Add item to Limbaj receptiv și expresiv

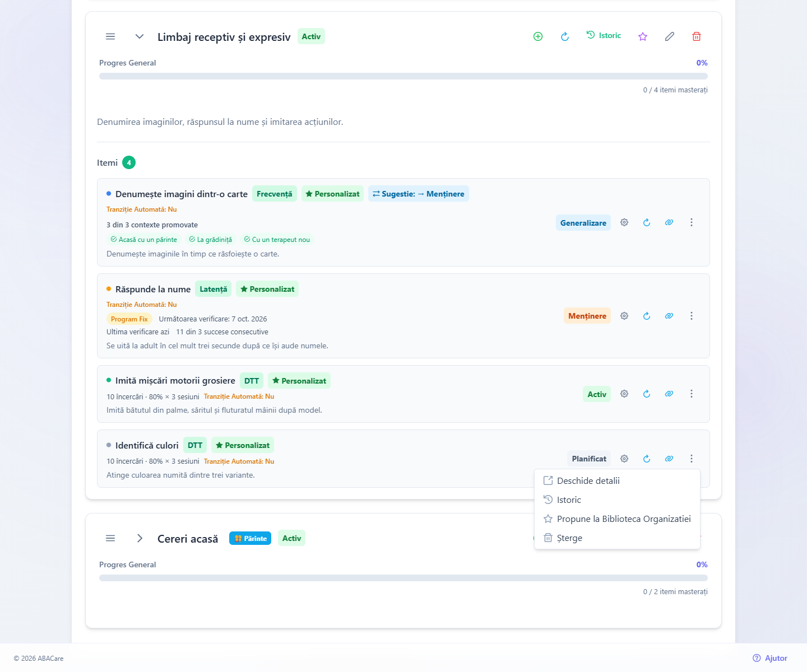click(538, 36)
